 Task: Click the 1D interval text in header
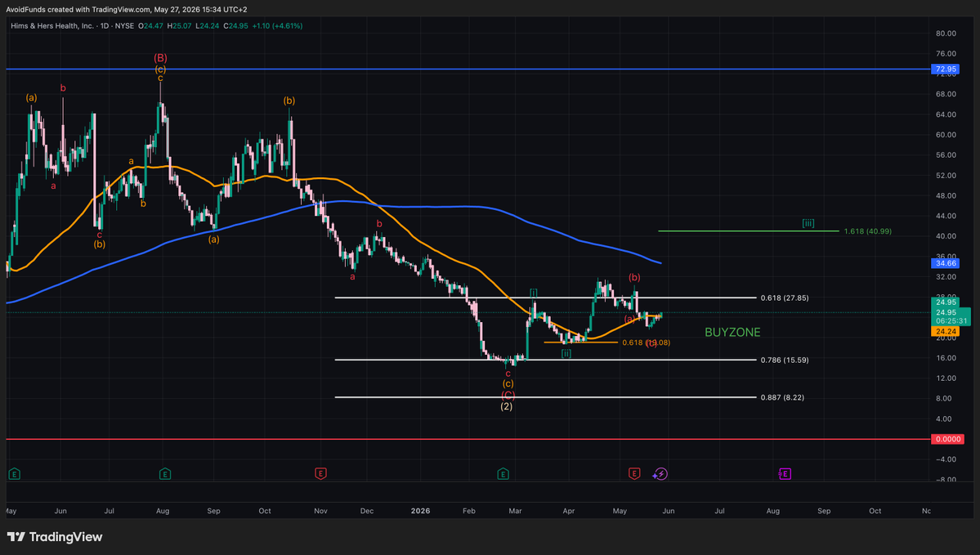pos(105,25)
